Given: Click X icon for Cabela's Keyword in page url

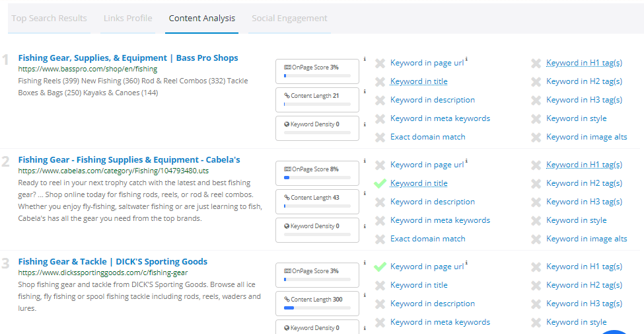Looking at the screenshot, I should [380, 165].
